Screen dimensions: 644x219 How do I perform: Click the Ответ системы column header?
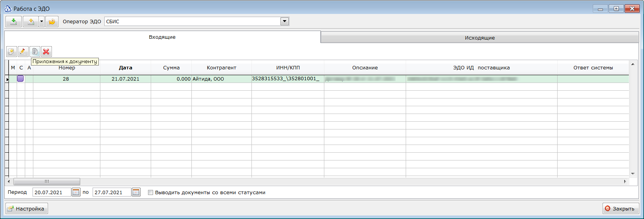point(593,68)
